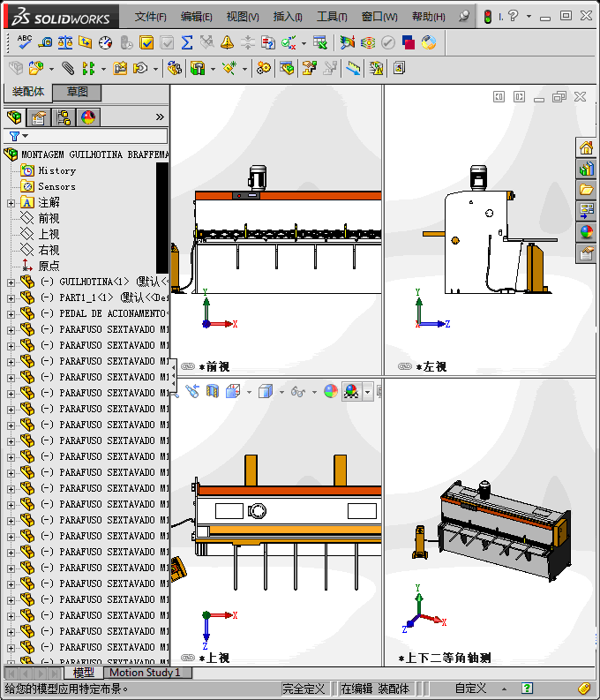Toggle the Apply Scene button in viewport toolbar
Screen dimensions: 600x700
(351, 392)
